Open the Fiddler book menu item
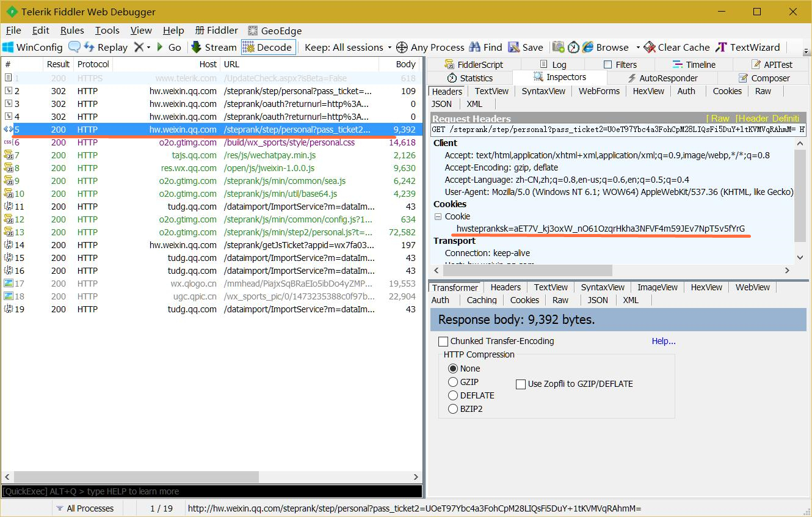 (217, 30)
